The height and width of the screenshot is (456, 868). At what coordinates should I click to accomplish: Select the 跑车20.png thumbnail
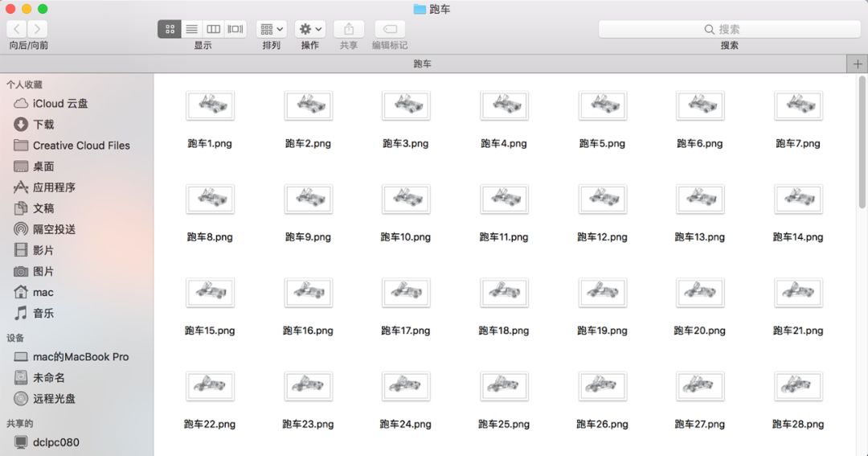click(x=700, y=293)
